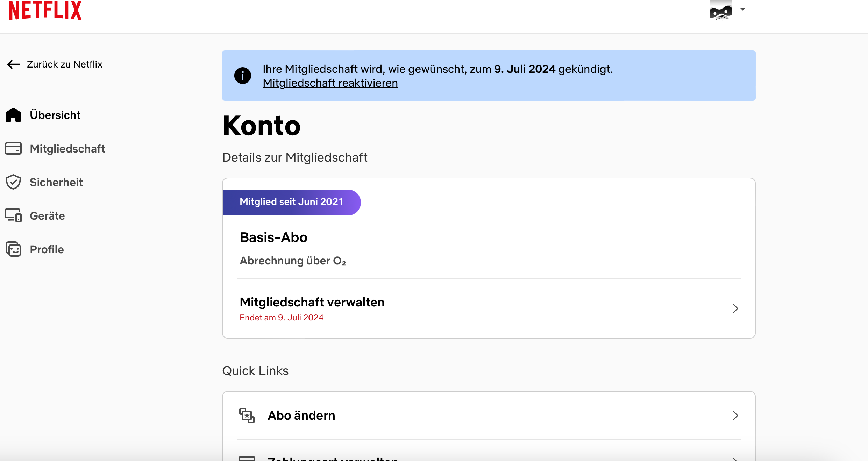868x461 pixels.
Task: Open the profile avatar menu
Action: click(720, 10)
